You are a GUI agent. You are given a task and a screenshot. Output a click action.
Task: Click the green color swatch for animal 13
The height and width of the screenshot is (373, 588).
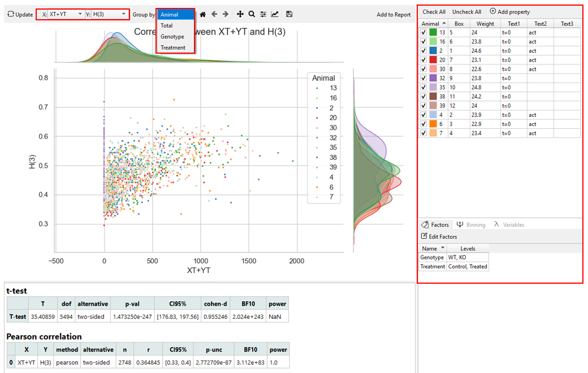[434, 32]
